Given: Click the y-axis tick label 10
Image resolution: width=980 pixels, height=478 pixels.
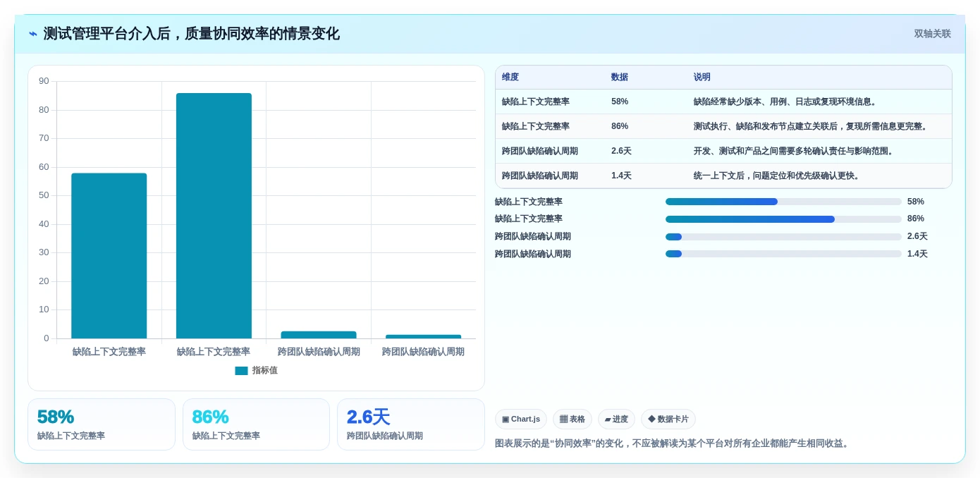Looking at the screenshot, I should point(44,310).
